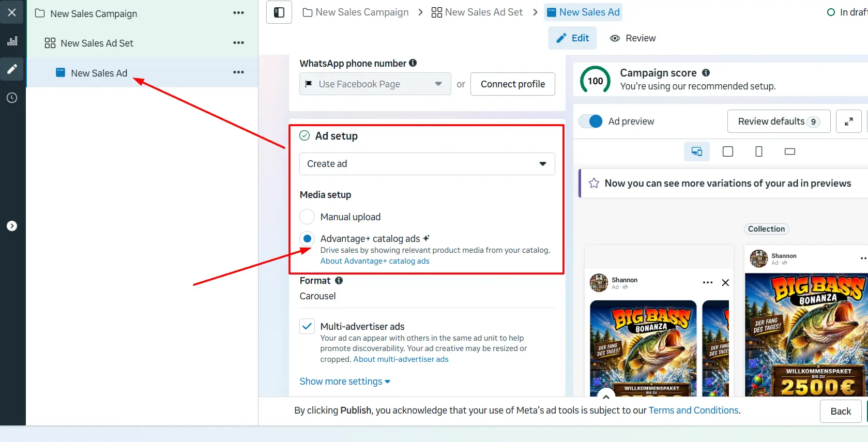
Task: Click the campaign score 100 gauge
Action: 595,81
